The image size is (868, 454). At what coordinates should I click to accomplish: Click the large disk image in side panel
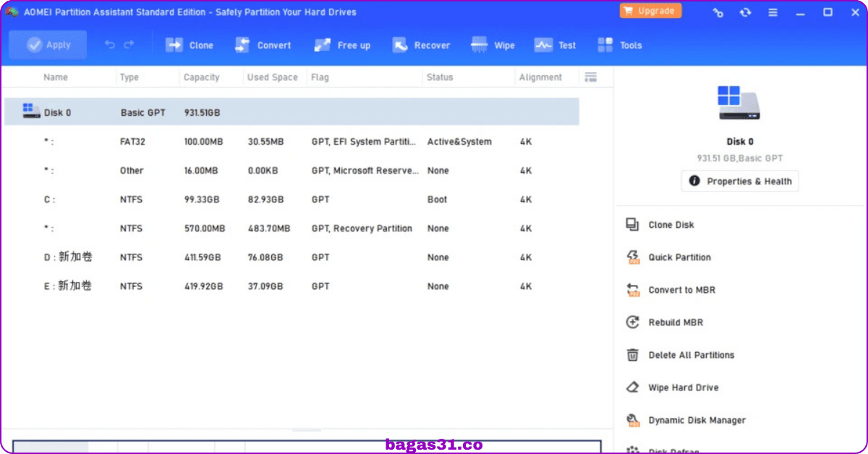point(739,103)
